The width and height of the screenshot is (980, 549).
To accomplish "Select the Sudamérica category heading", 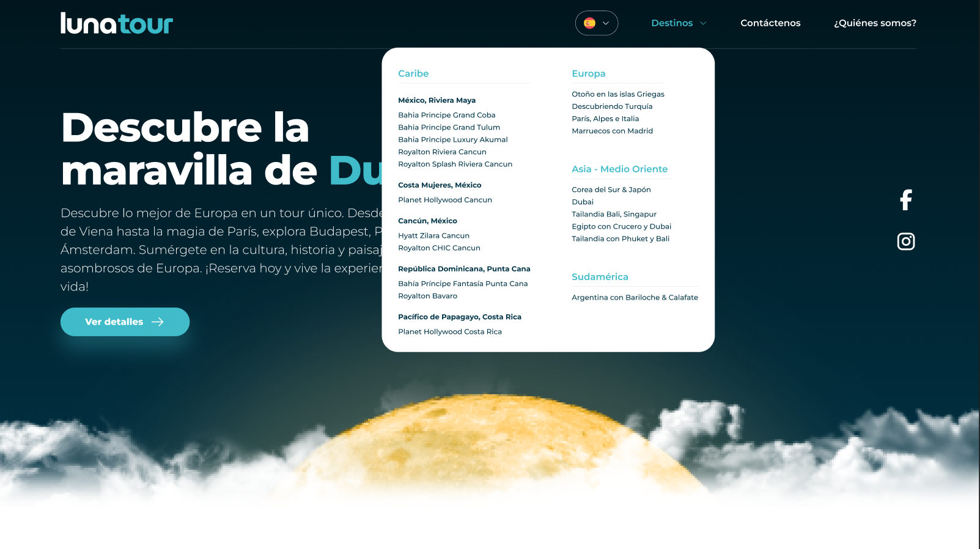I will (600, 277).
